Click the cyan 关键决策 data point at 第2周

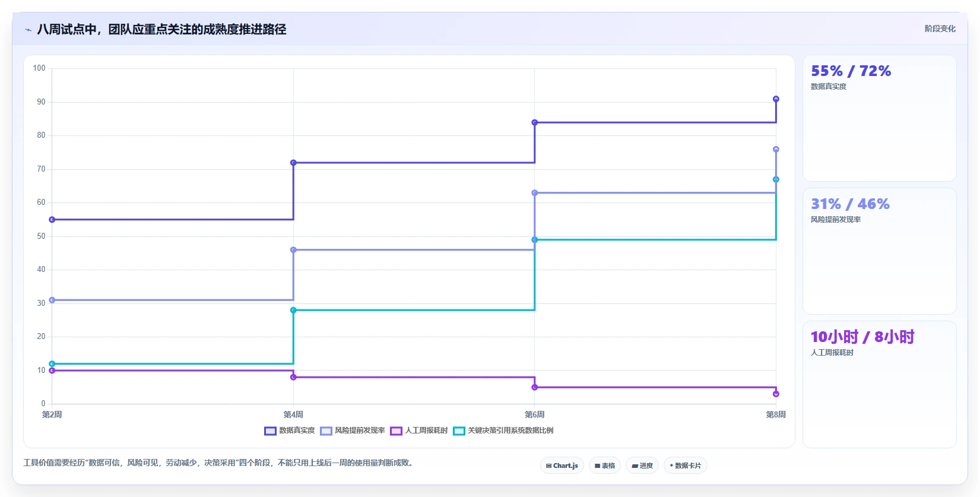pos(52,364)
